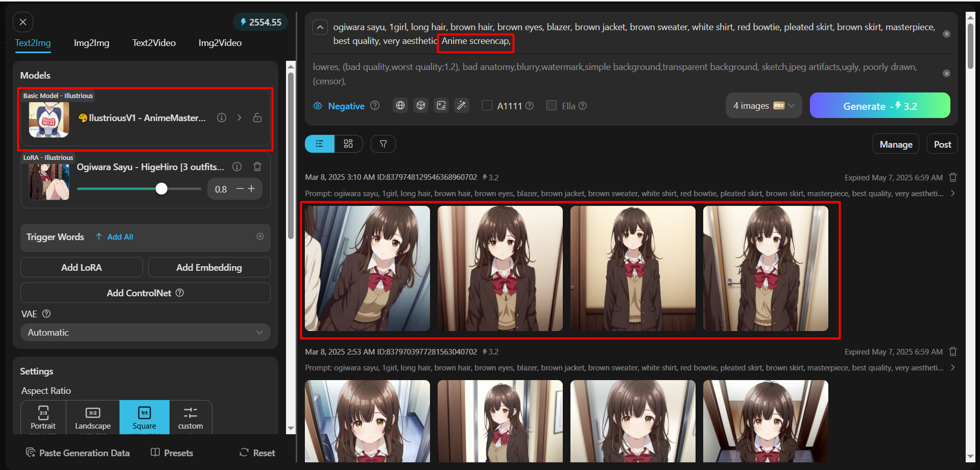Open Presets
980x470 pixels.
(172, 453)
